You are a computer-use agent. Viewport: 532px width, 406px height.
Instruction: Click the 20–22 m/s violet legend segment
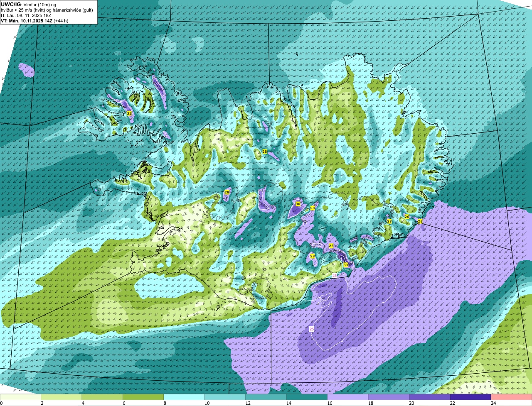click(430, 397)
